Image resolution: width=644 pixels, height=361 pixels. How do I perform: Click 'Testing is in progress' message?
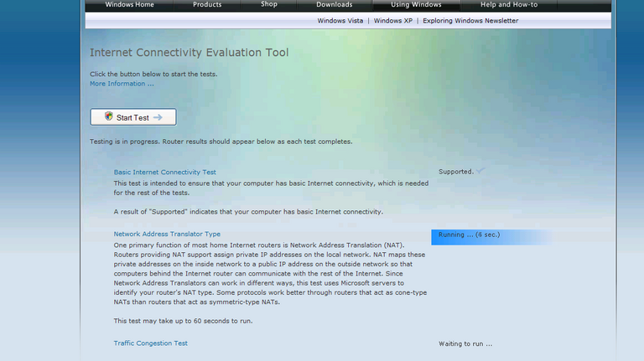click(221, 142)
